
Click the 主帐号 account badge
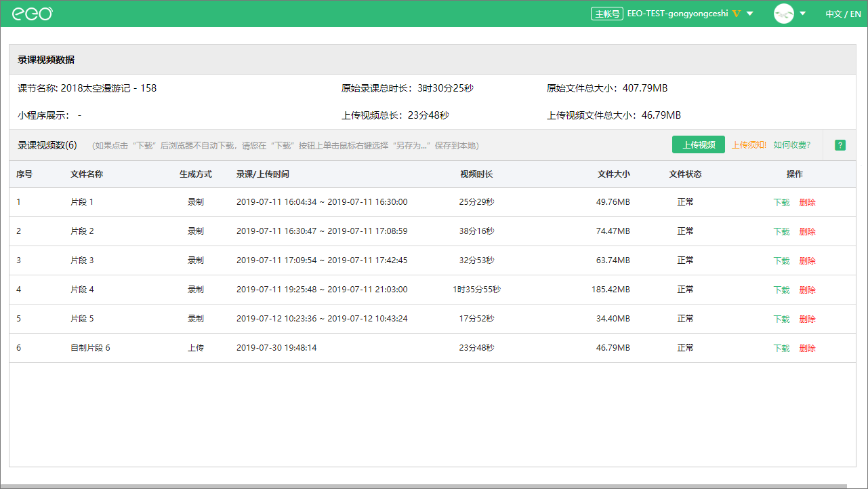(607, 14)
